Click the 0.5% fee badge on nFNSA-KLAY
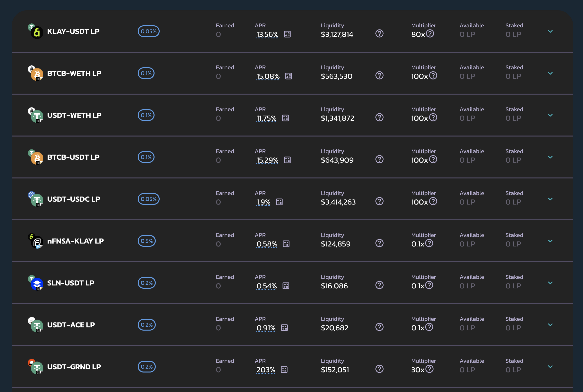The height and width of the screenshot is (392, 583). 146,241
